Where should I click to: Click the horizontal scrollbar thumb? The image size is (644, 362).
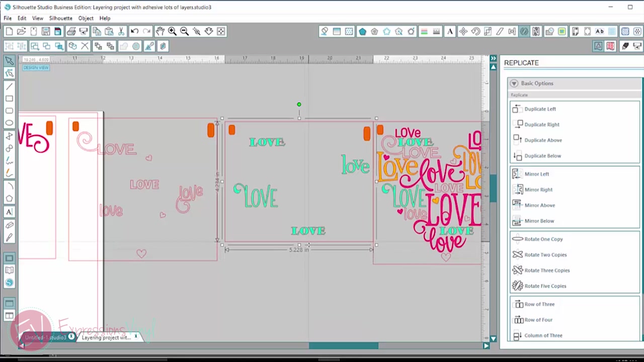pos(344,345)
